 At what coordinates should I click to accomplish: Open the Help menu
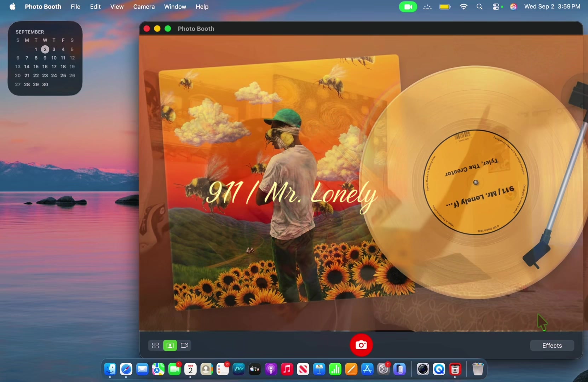click(202, 7)
